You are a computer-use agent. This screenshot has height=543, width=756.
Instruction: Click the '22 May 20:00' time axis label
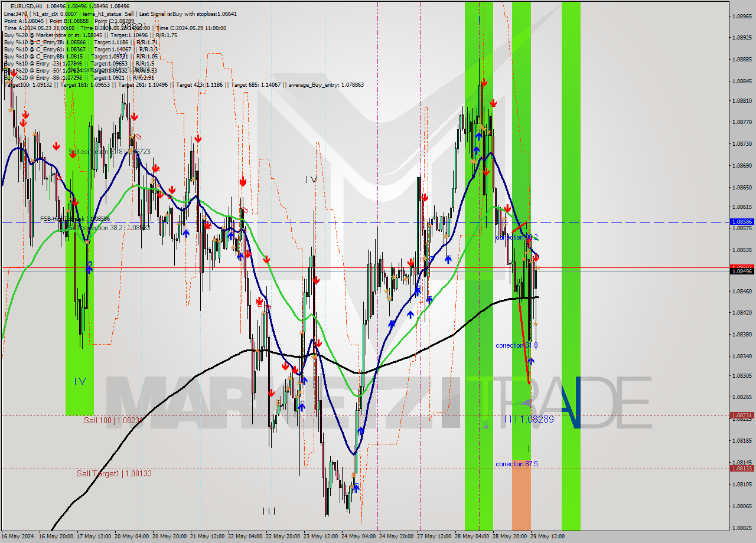283,537
